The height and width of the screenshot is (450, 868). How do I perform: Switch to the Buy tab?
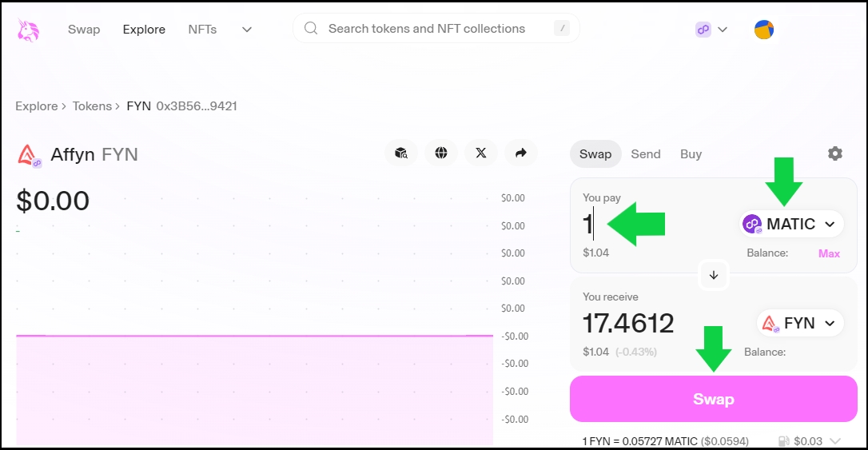pyautogui.click(x=691, y=154)
